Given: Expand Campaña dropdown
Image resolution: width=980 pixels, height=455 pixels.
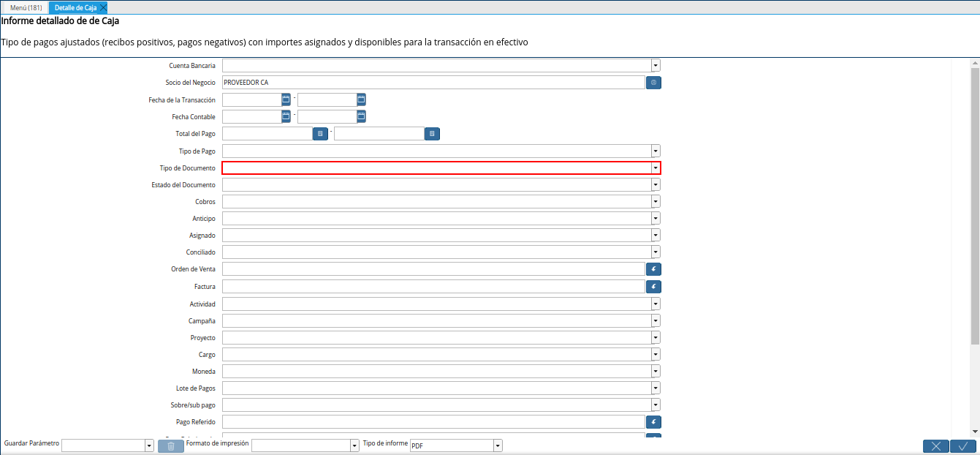Looking at the screenshot, I should tap(656, 320).
